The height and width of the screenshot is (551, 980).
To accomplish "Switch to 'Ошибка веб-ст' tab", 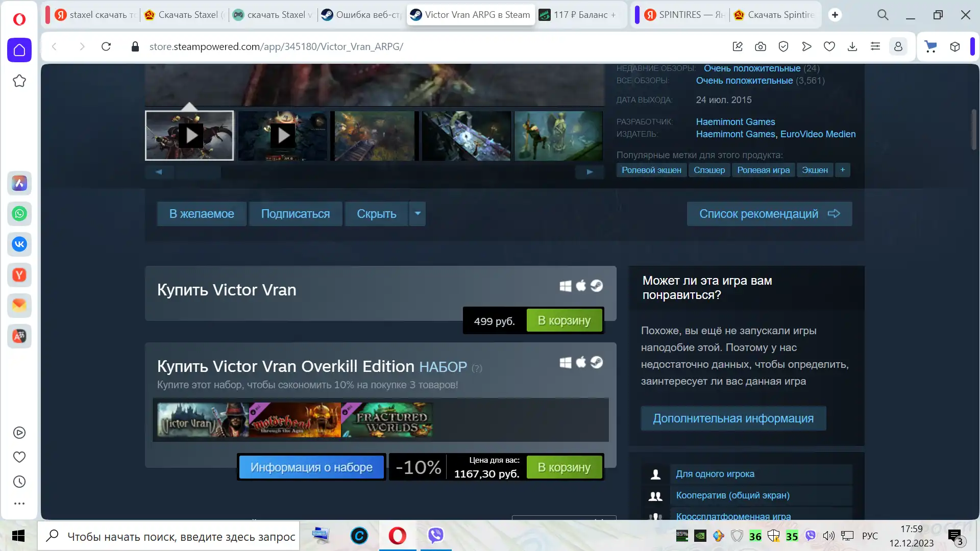I will tap(362, 15).
